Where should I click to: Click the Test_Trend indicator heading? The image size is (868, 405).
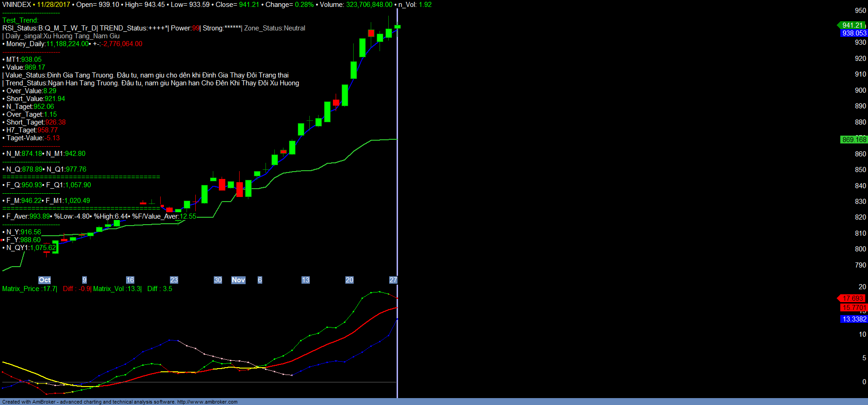coord(20,20)
